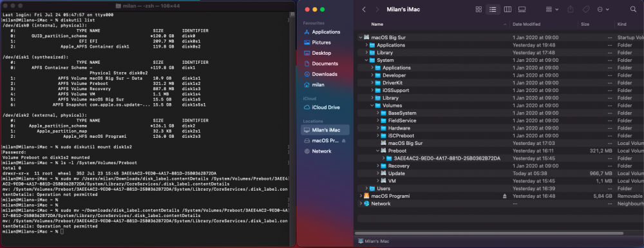644x248 pixels.
Task: Eject macOS Programi from sidebar
Action: [344, 140]
